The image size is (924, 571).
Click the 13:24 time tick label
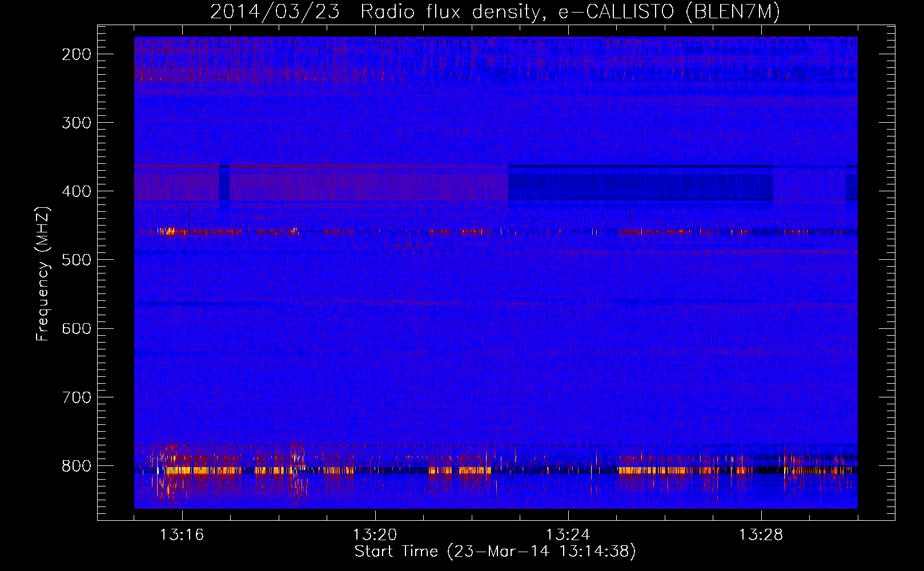click(x=568, y=535)
